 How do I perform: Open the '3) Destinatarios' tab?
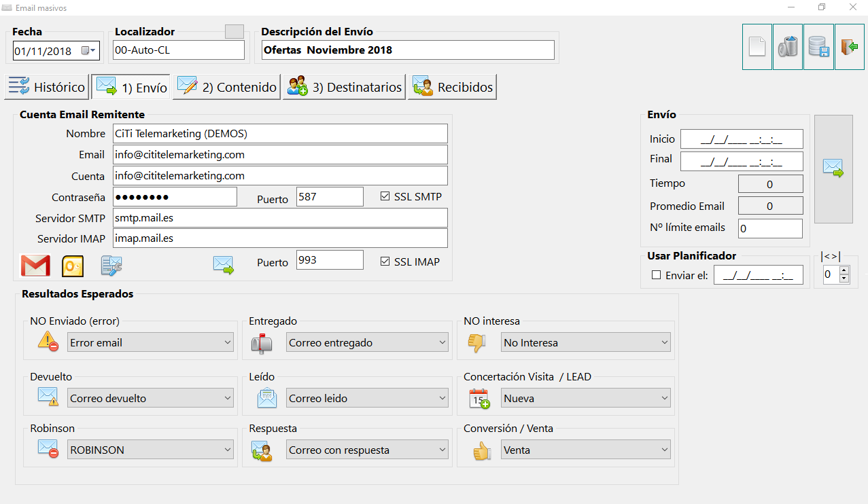click(x=344, y=87)
